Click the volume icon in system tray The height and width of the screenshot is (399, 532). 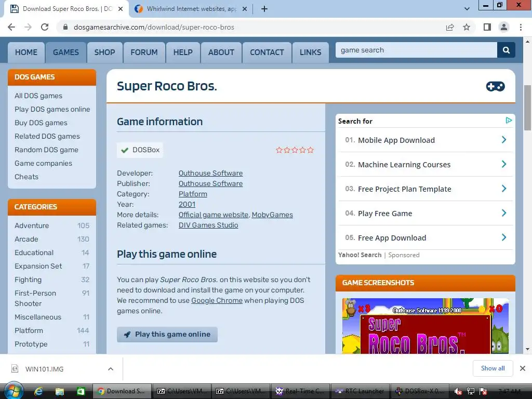[458, 392]
